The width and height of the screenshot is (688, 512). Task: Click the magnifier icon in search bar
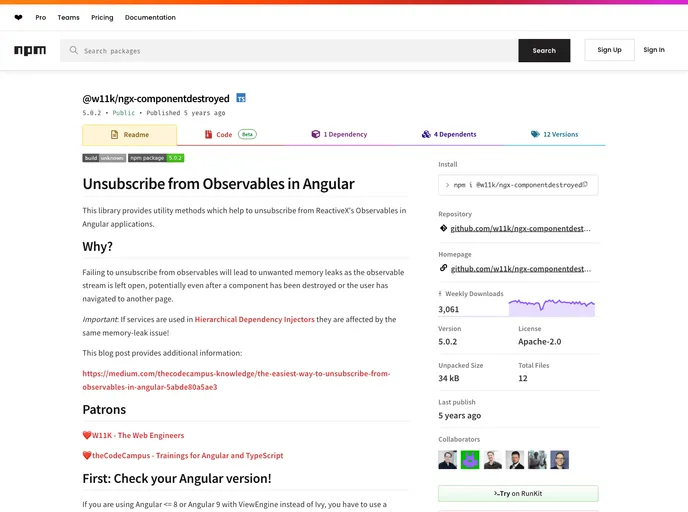coord(74,50)
